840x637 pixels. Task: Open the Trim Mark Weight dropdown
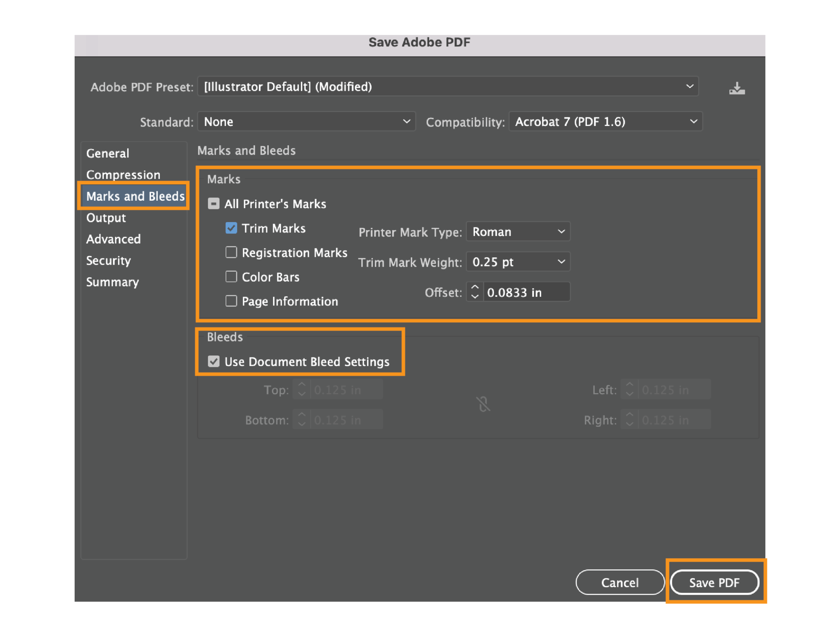click(x=518, y=261)
